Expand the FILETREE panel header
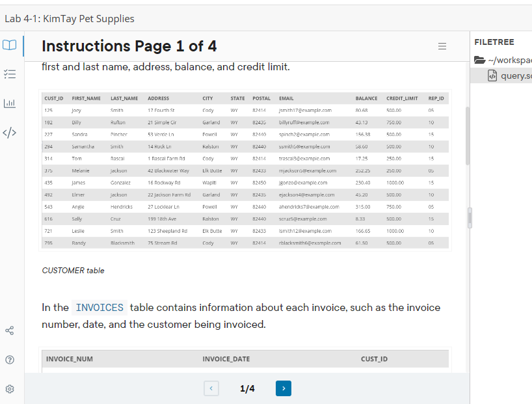Viewport: 532px width, 404px height. [494, 42]
